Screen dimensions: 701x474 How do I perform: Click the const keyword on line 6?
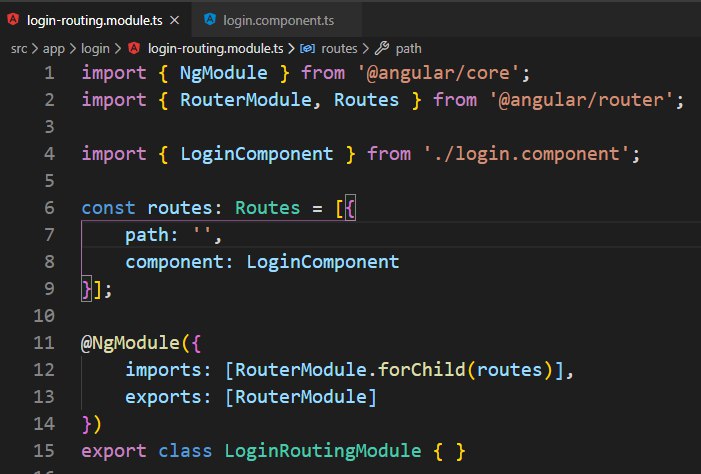(108, 208)
